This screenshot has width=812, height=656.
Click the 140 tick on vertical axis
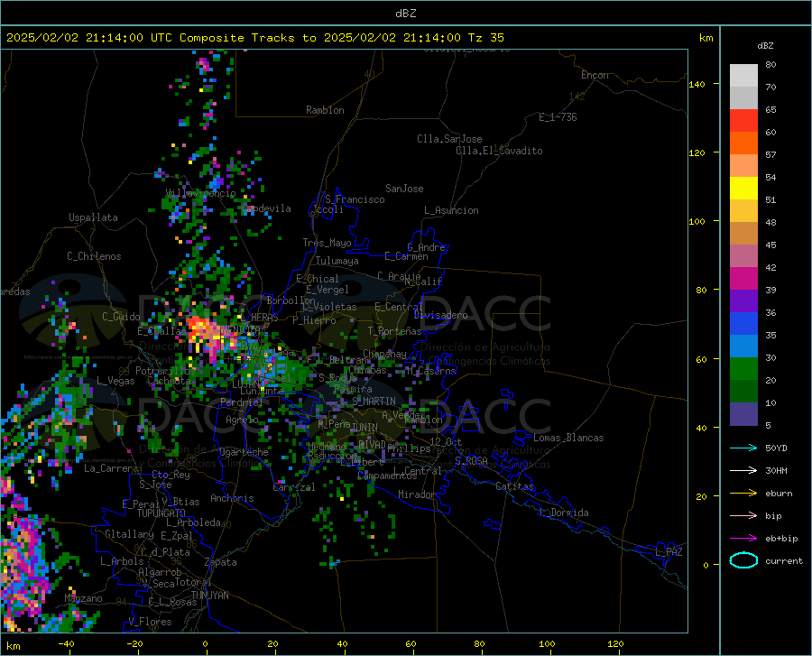[697, 84]
